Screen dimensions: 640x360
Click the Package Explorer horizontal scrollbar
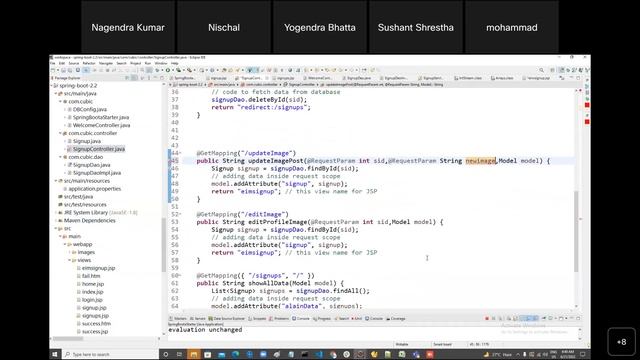coord(68,338)
